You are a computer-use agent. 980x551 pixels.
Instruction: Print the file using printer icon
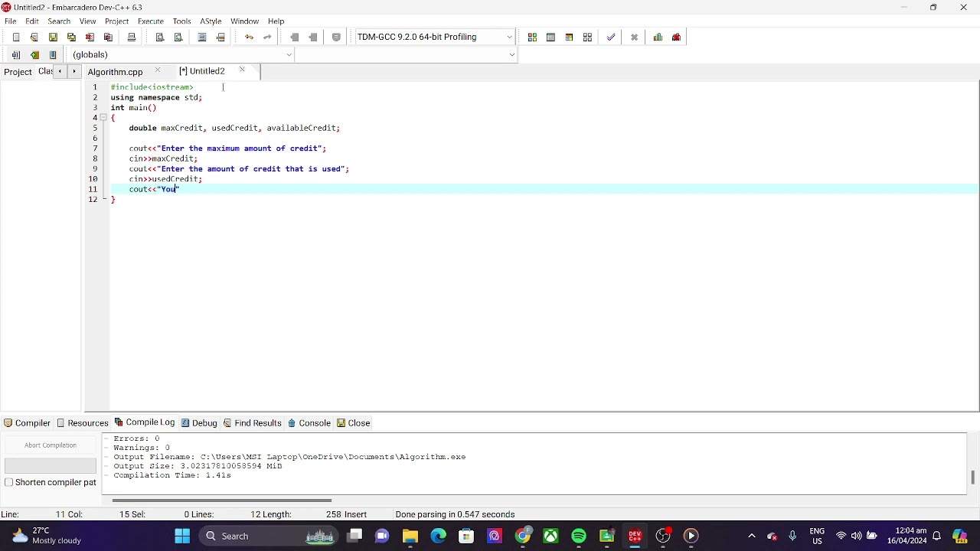tap(132, 37)
